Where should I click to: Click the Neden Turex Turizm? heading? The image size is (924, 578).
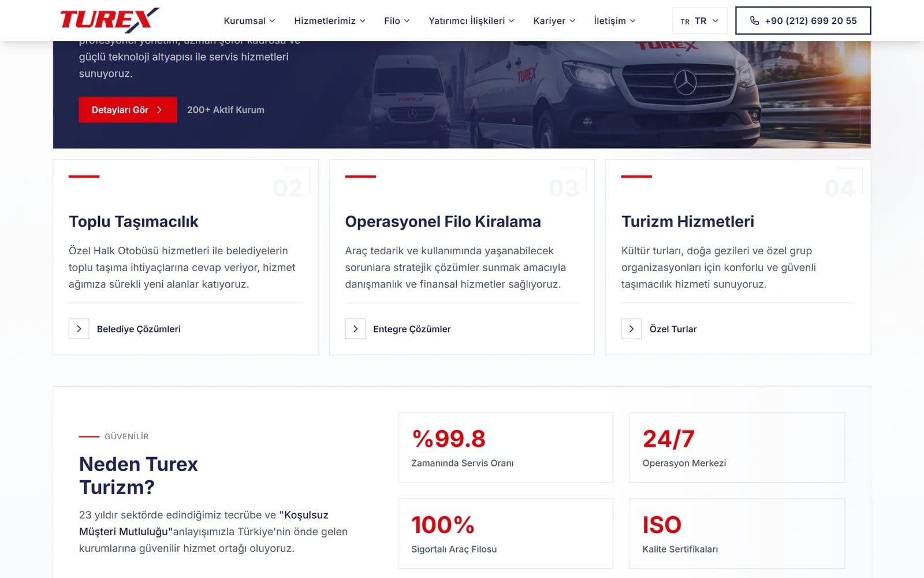pos(139,476)
